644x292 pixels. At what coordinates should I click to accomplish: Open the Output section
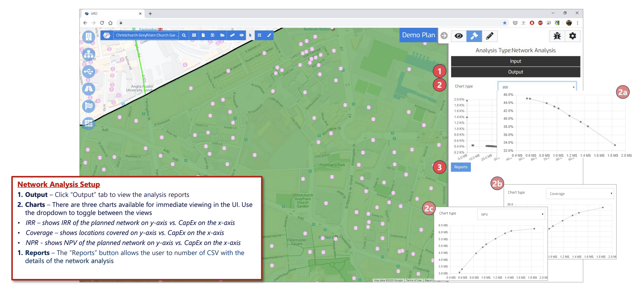515,72
